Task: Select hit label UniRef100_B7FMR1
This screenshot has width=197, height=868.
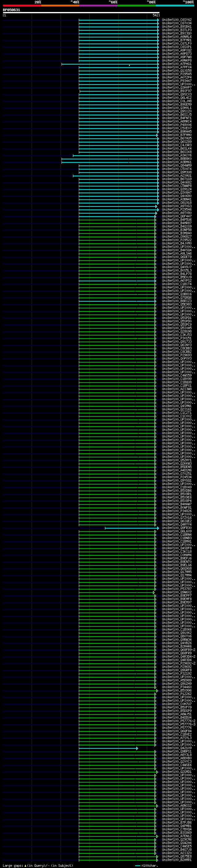Action: [176, 40]
